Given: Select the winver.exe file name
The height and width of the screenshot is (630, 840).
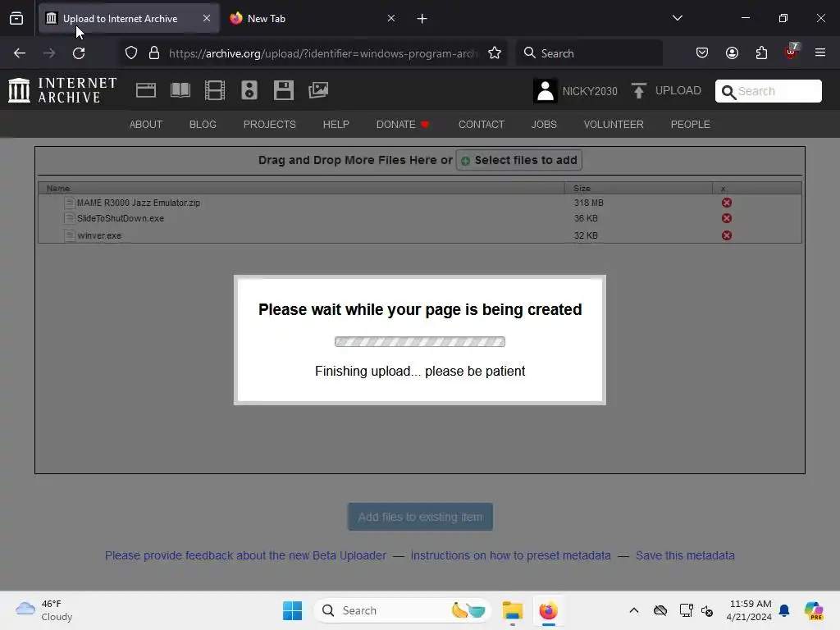Looking at the screenshot, I should pyautogui.click(x=99, y=235).
